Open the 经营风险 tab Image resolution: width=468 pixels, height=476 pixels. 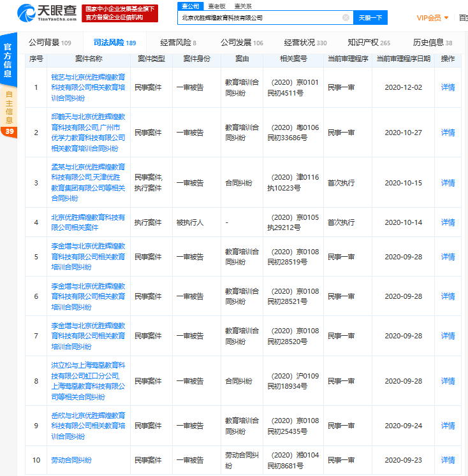coord(178,43)
